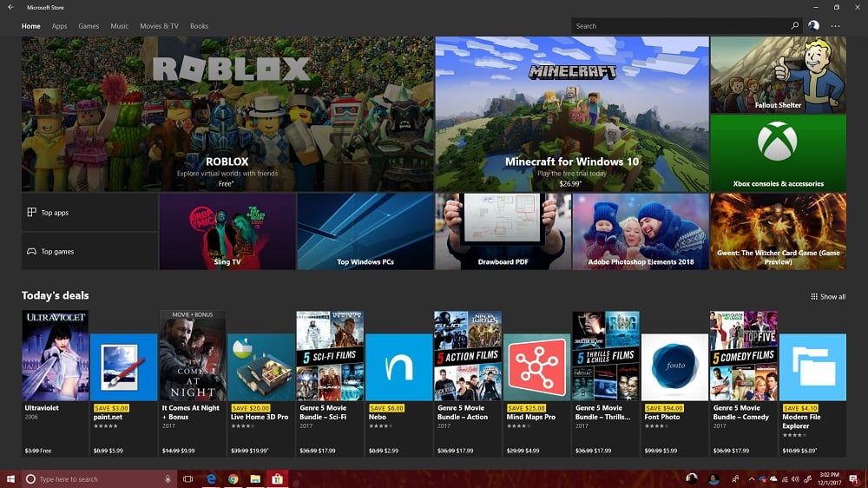Open the Action Center notifications icon
The width and height of the screenshot is (868, 488).
pyautogui.click(x=854, y=479)
